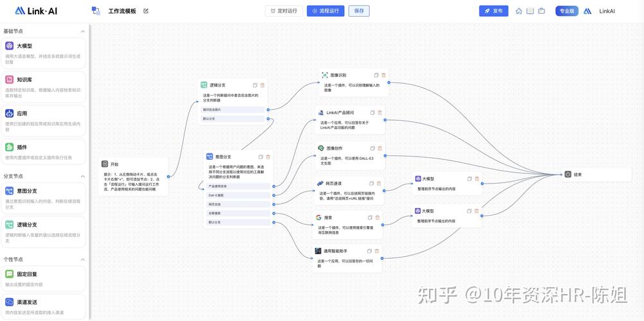The height and width of the screenshot is (321, 644).
Task: Select the 开始 node on canvas
Action: pyautogui.click(x=134, y=177)
